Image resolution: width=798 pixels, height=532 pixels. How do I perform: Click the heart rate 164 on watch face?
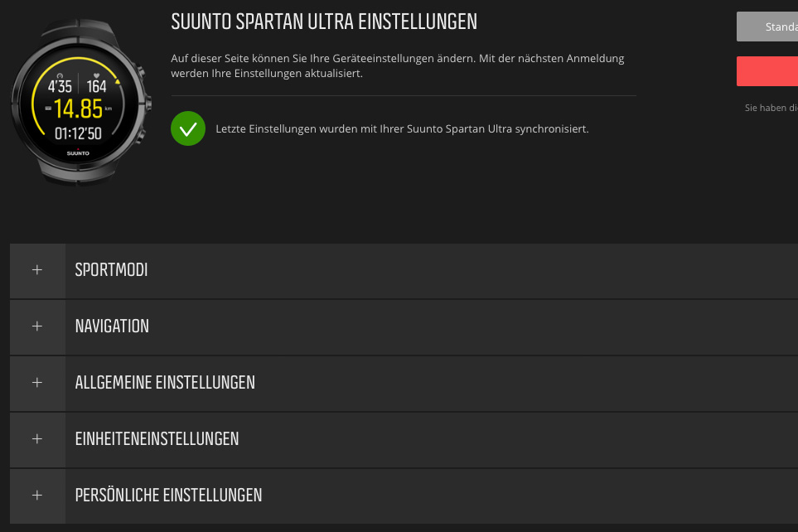click(x=96, y=86)
